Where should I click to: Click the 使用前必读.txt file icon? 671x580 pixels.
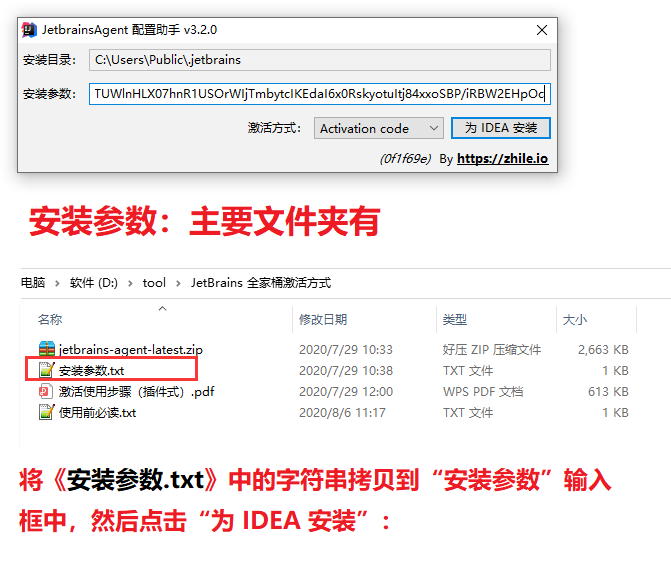click(x=46, y=413)
